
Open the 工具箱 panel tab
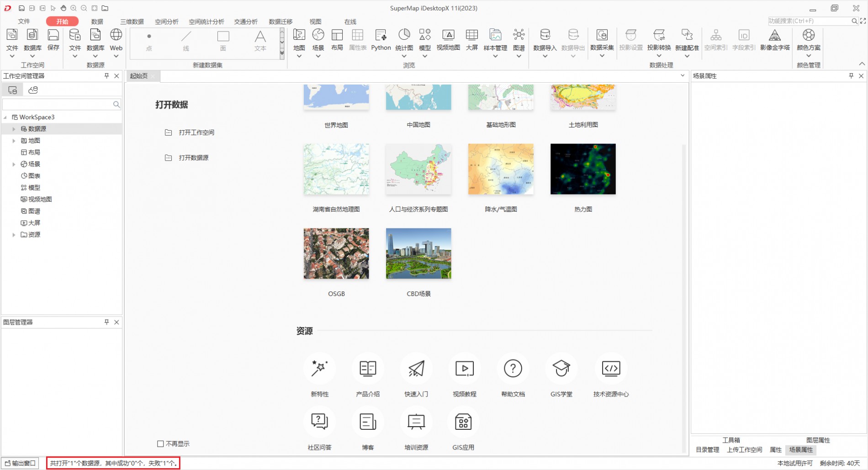point(731,440)
